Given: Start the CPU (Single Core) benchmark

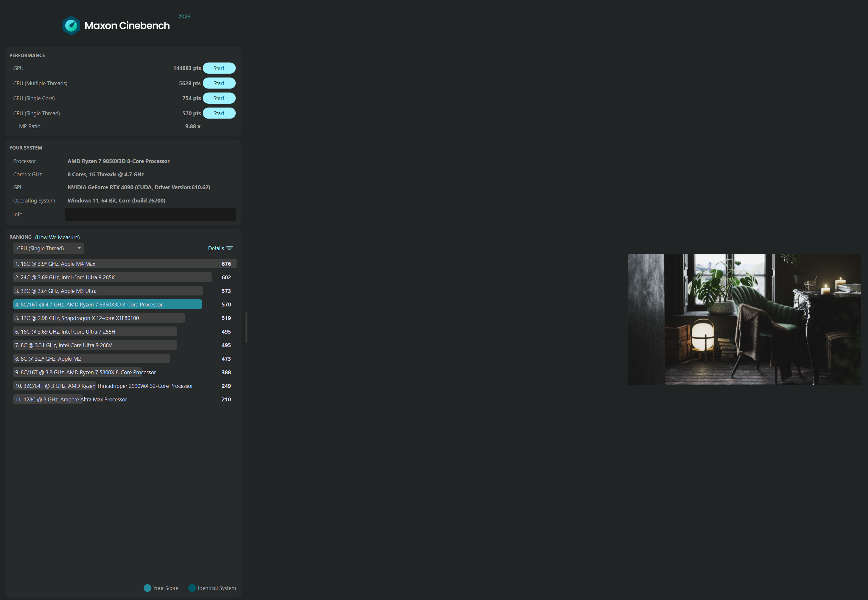Looking at the screenshot, I should coord(219,98).
